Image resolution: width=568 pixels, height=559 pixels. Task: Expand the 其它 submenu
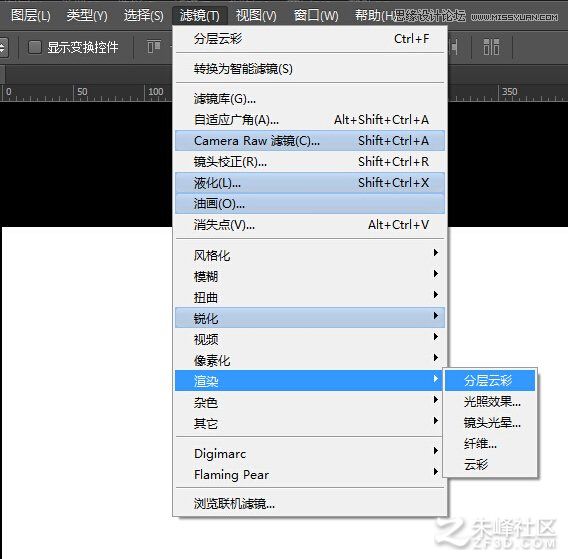pyautogui.click(x=310, y=423)
